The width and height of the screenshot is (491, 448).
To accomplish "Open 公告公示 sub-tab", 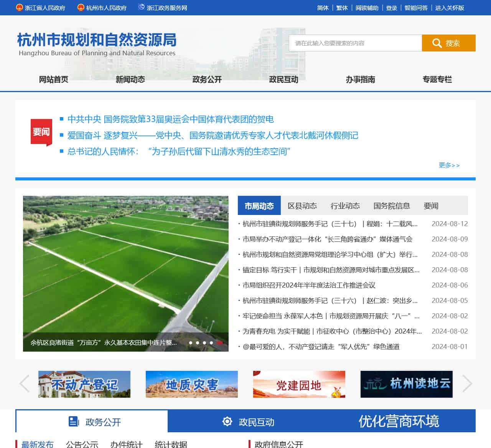I will [x=82, y=445].
